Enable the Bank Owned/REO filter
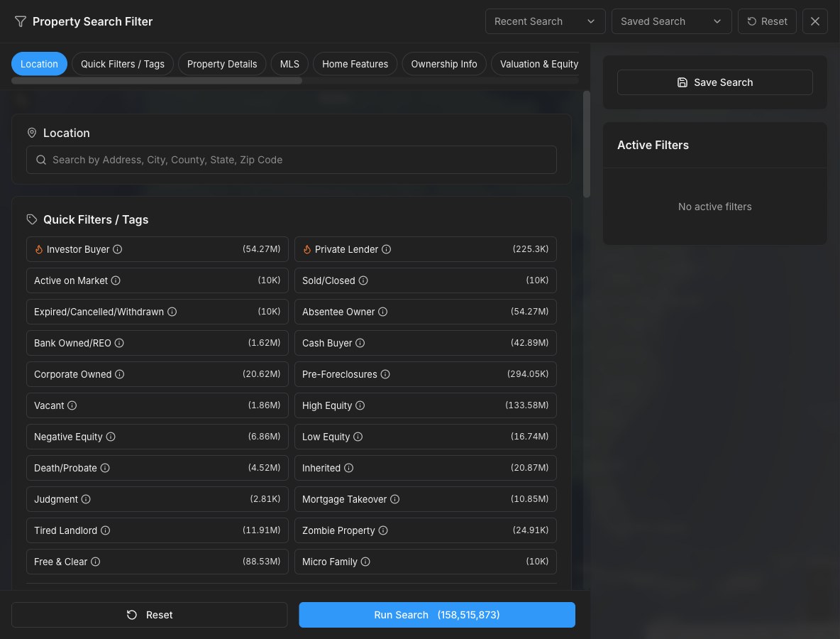840x639 pixels. [157, 343]
